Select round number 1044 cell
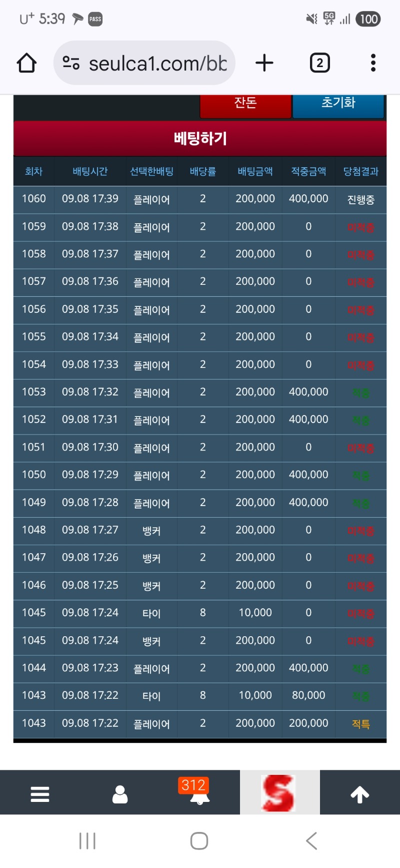The image size is (400, 868). (33, 668)
